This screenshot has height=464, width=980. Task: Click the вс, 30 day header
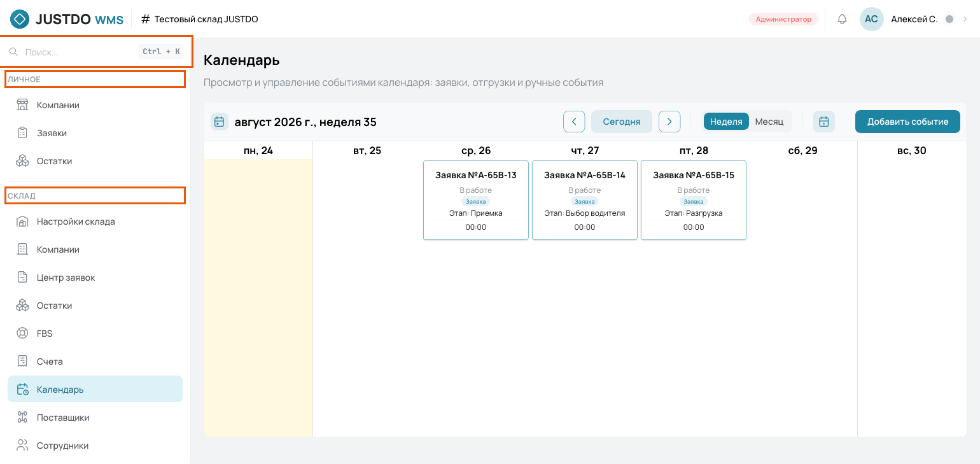pos(912,150)
